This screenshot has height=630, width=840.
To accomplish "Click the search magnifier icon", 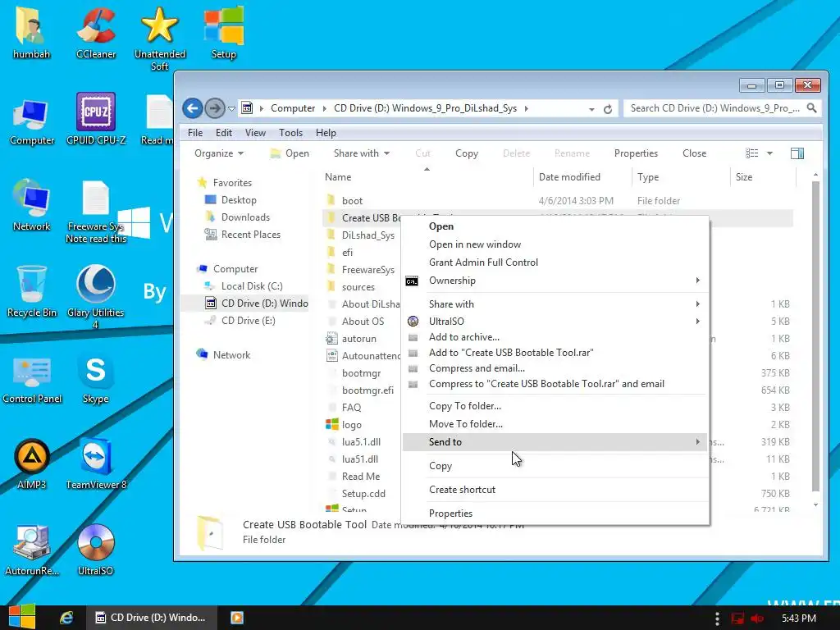I will [811, 108].
